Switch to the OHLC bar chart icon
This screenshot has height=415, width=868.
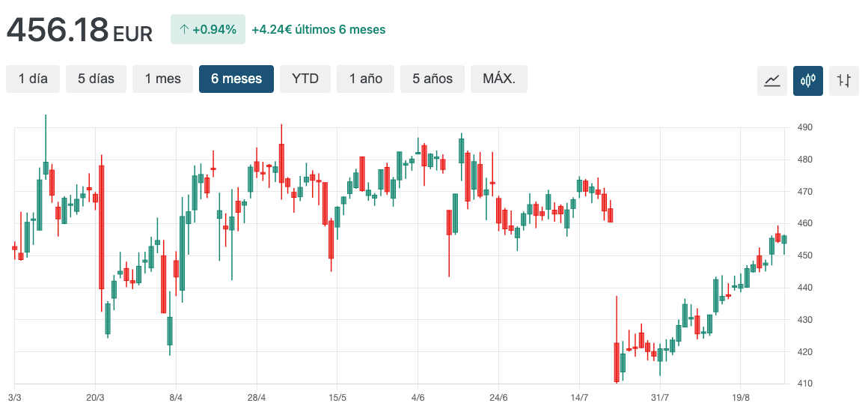pyautogui.click(x=844, y=80)
